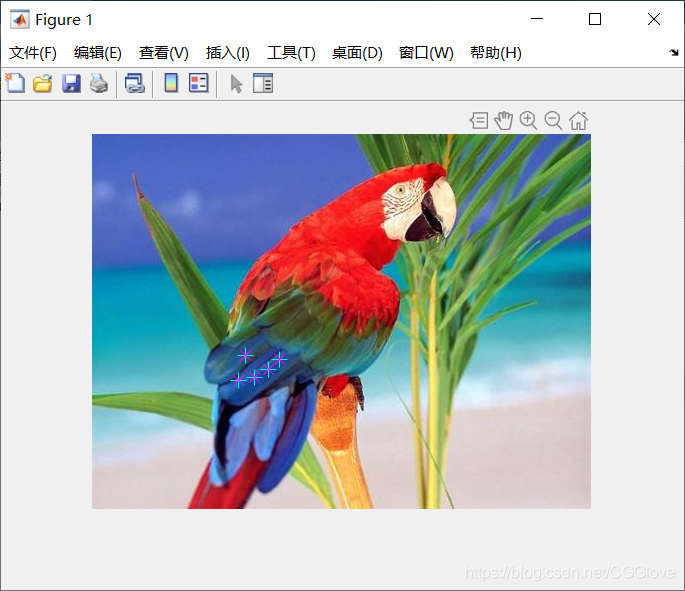The image size is (685, 591).
Task: Minimize the Figure 1 window
Action: click(x=537, y=19)
